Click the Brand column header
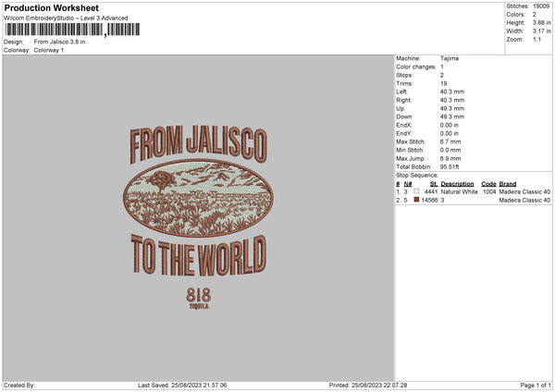Screen dimensions: 555x392 click(508, 184)
